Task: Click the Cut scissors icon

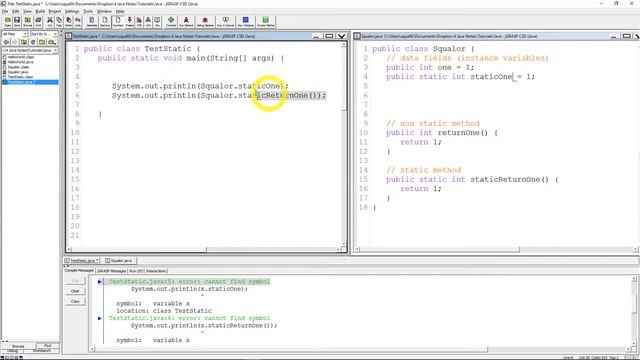Action: pos(50,22)
